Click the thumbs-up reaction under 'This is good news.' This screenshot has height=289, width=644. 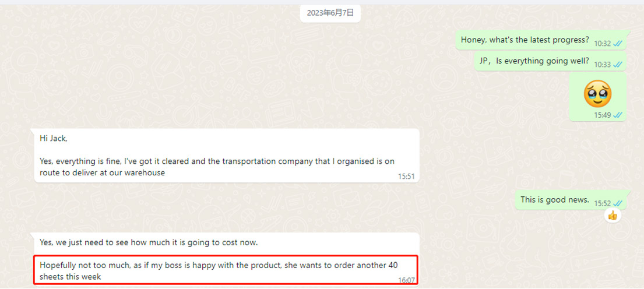pos(613,214)
